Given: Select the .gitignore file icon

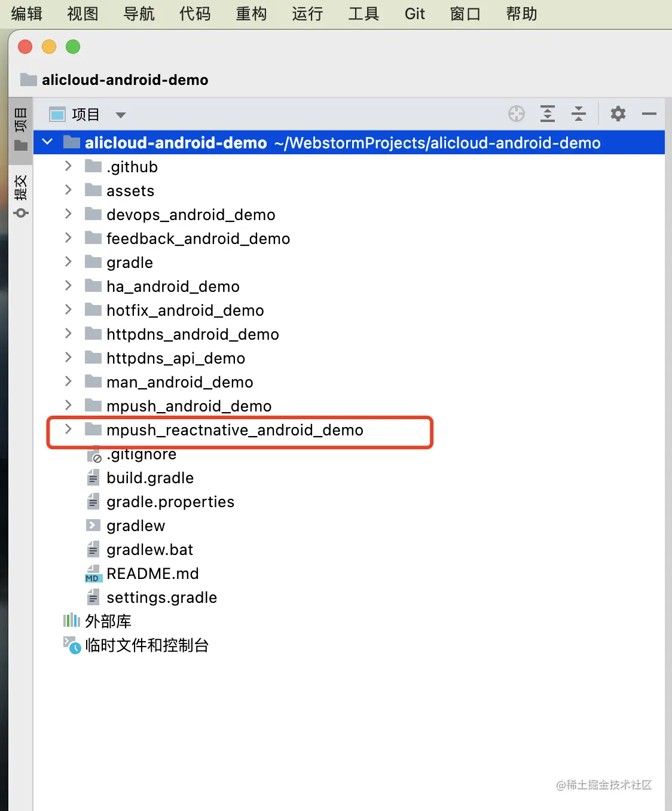Looking at the screenshot, I should [94, 456].
